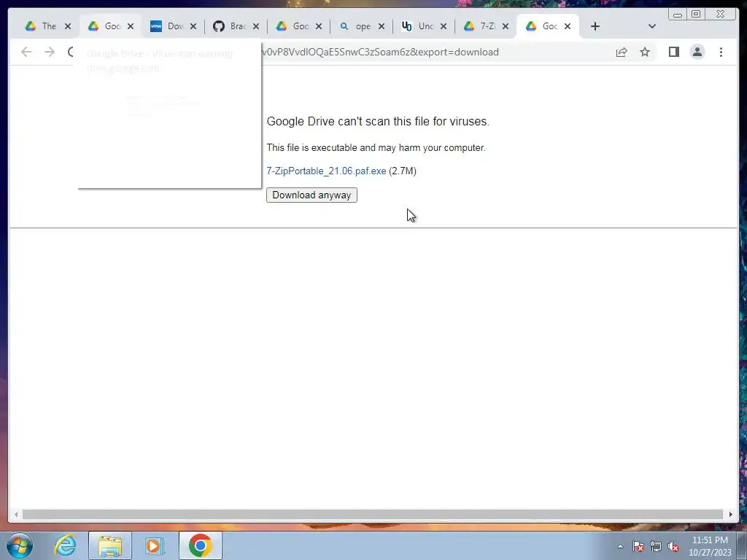
Task: Close the active Goo tab
Action: (x=568, y=26)
